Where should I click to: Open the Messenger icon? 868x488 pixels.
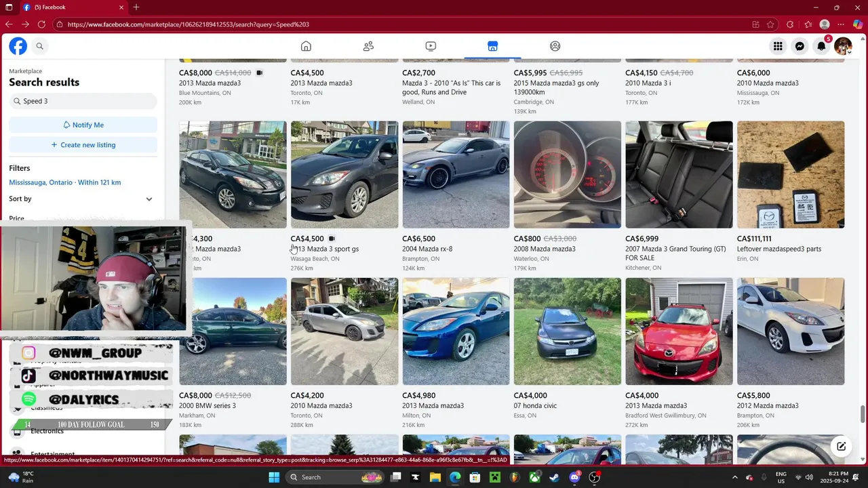pos(800,46)
